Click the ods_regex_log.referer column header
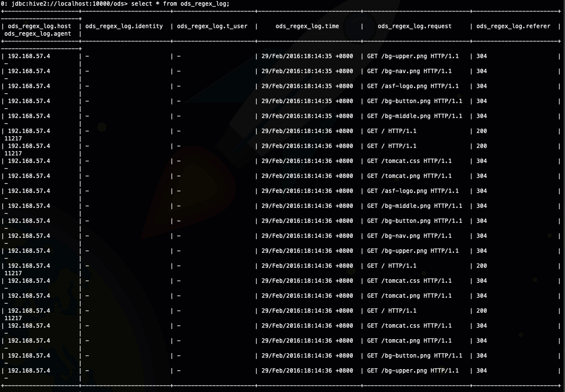This screenshot has height=392, width=565. click(513, 26)
